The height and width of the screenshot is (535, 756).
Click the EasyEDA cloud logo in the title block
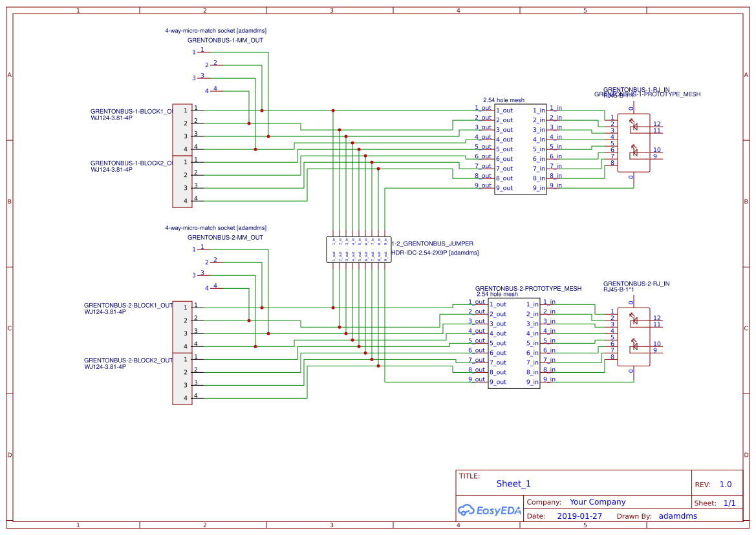(465, 510)
